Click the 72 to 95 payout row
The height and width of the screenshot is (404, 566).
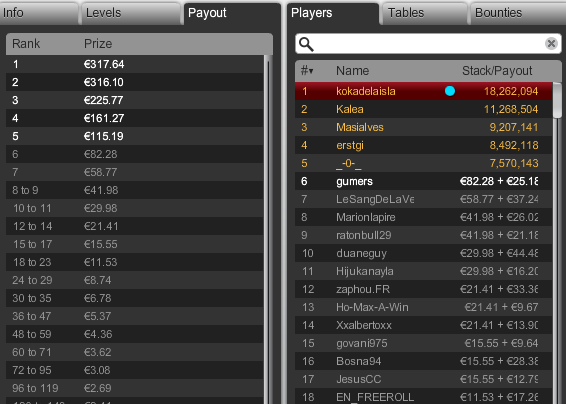[135, 370]
